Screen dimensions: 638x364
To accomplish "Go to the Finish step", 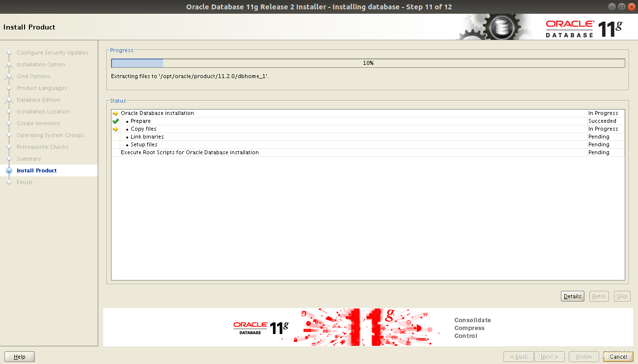I will point(25,182).
